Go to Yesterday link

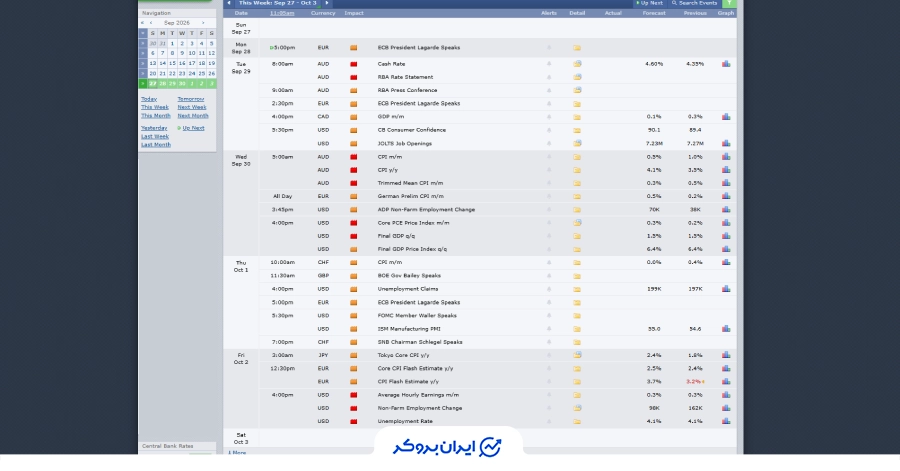(x=154, y=128)
